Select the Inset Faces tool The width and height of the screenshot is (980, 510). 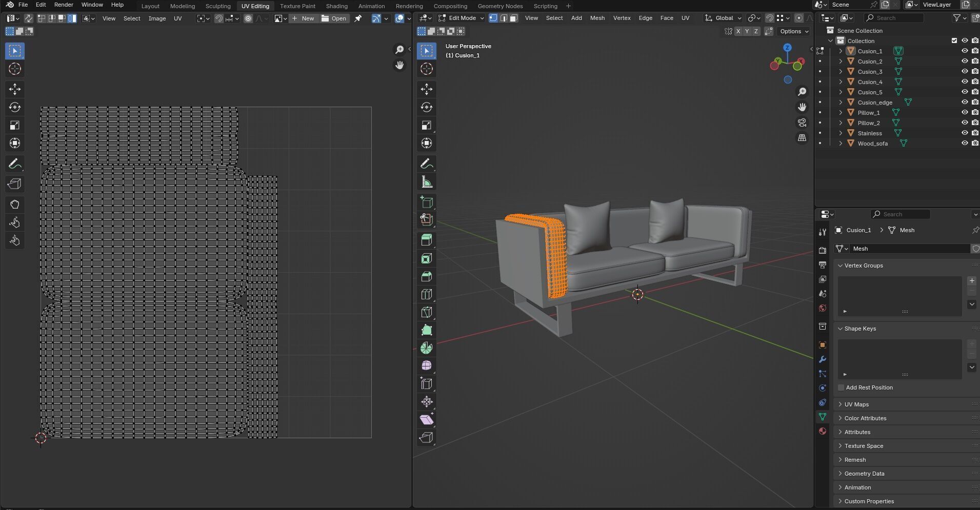(426, 258)
